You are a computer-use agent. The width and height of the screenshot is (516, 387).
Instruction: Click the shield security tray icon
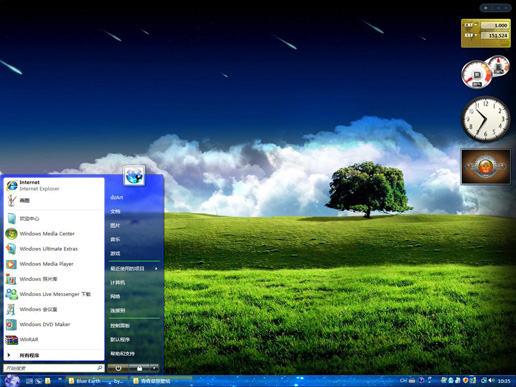465,380
